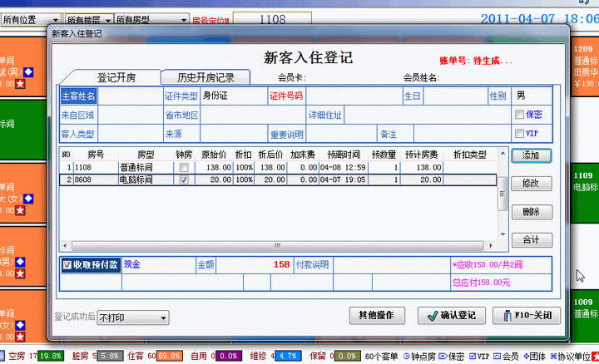599x364 pixels.
Task: Click the VIP legend icon in status bar
Action: tap(473, 356)
